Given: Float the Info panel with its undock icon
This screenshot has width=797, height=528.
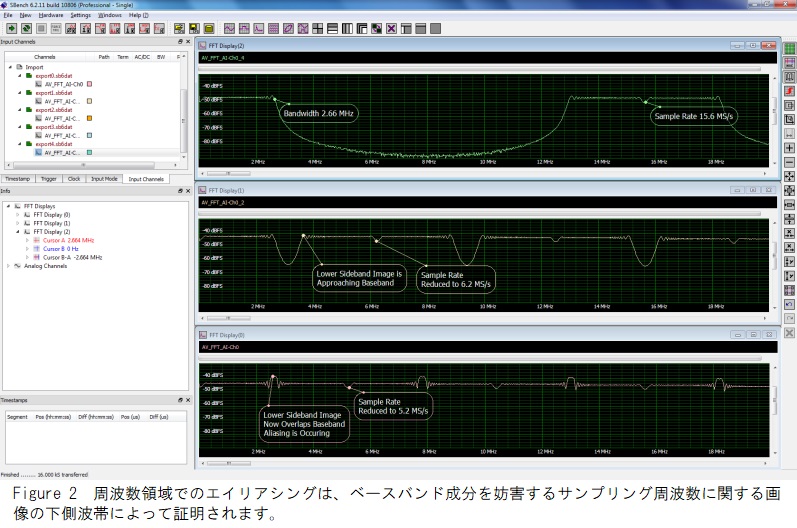Looking at the screenshot, I should 180,191.
